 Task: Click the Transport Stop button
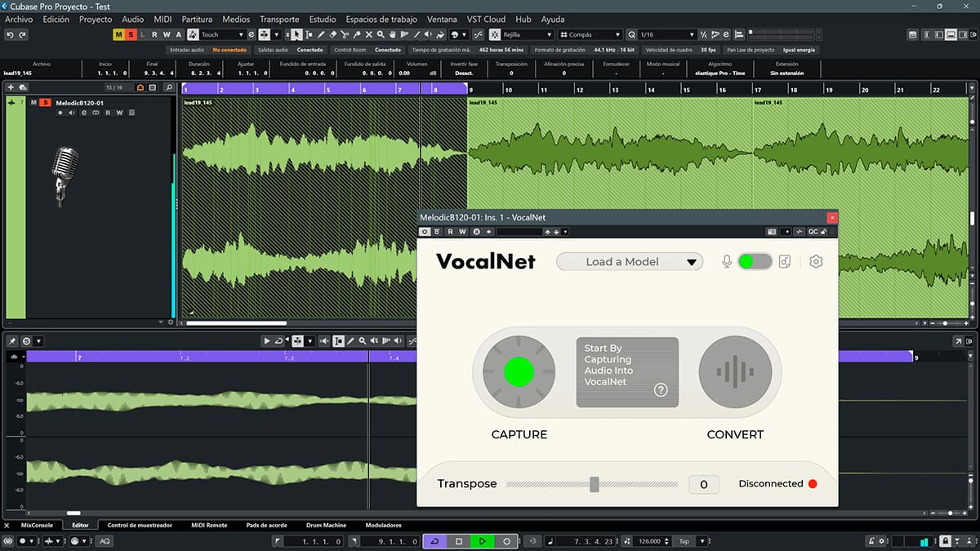[x=459, y=541]
